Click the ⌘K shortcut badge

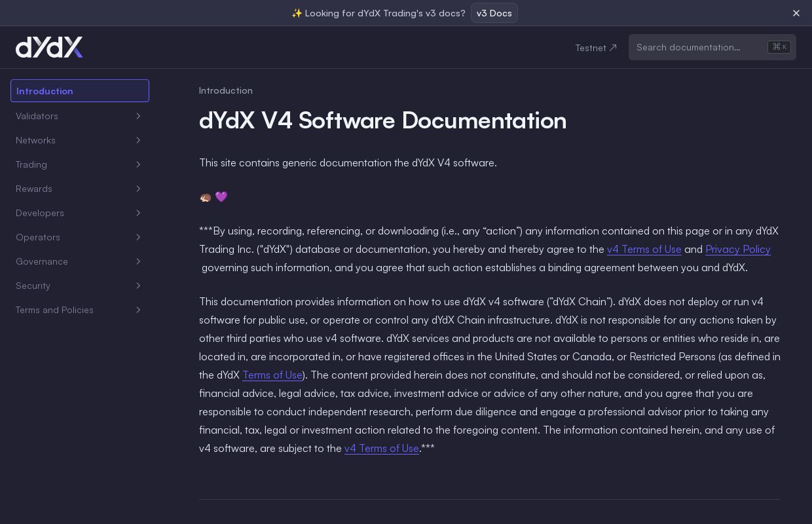tap(779, 47)
